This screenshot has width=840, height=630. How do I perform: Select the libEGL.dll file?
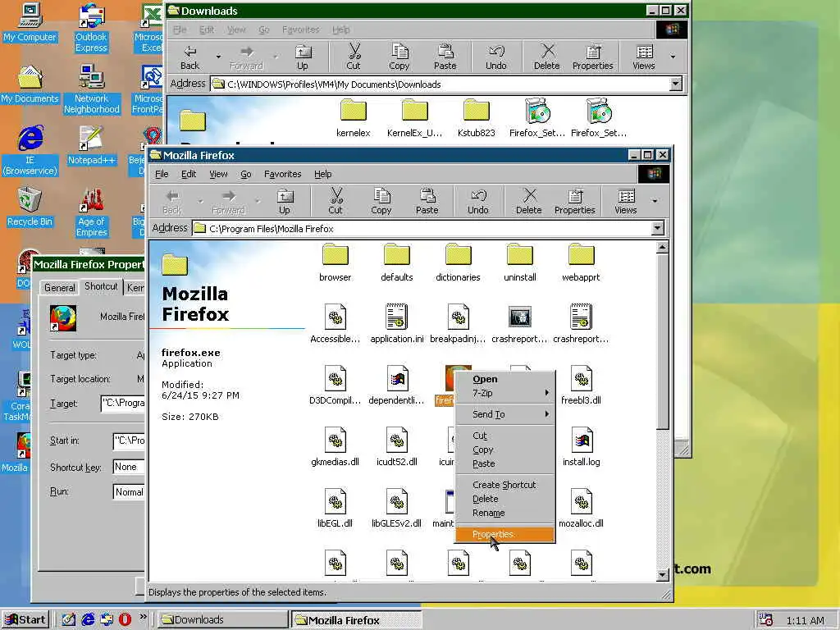click(336, 509)
